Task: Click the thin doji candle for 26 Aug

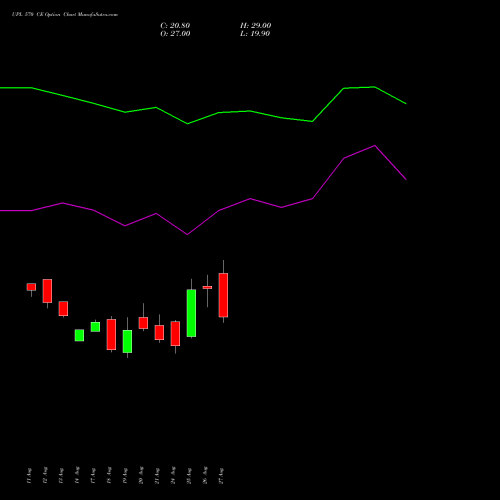Action: (207, 287)
